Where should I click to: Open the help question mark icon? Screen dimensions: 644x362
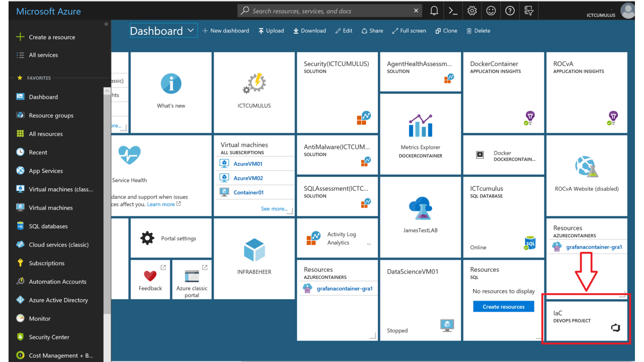click(510, 11)
